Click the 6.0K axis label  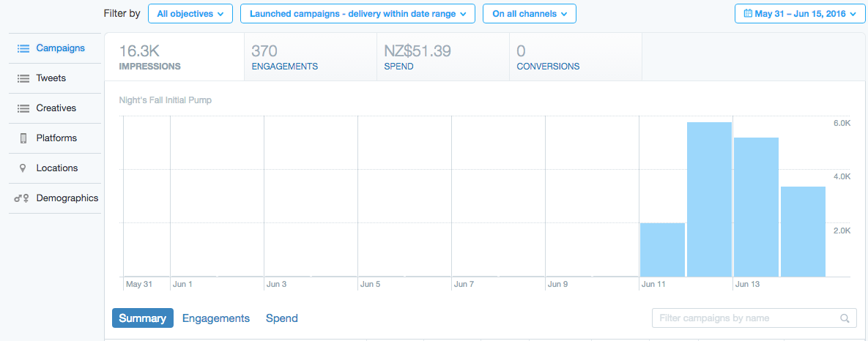(842, 123)
